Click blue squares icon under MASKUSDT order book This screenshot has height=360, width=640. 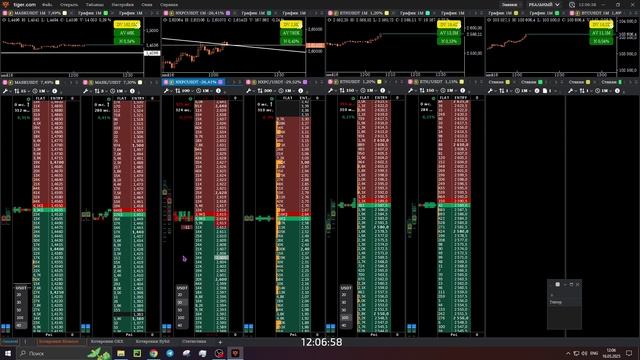tap(5, 327)
